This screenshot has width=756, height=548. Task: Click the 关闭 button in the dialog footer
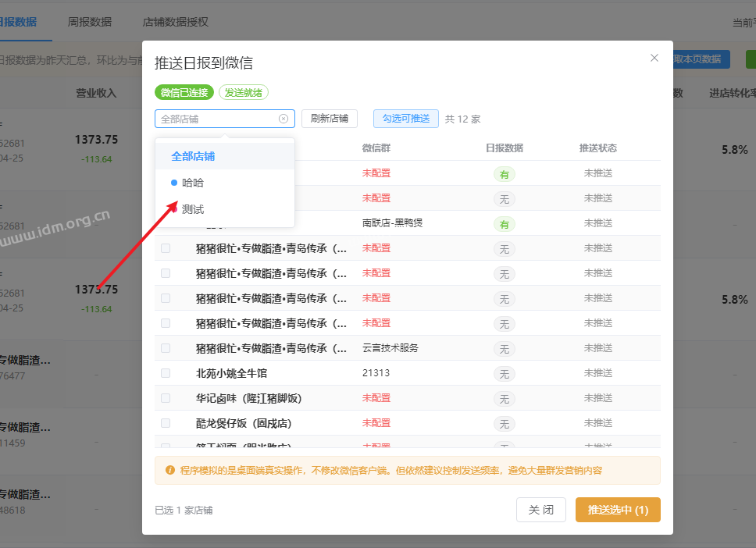point(540,510)
